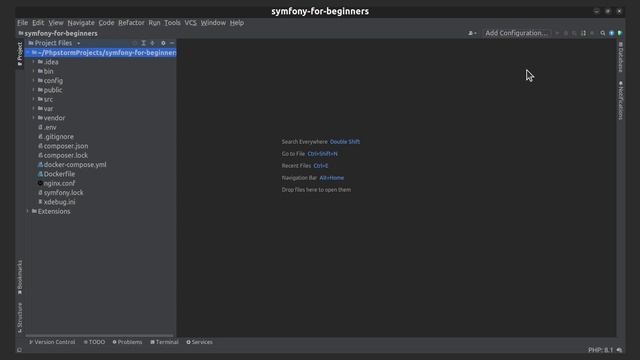Screen dimensions: 640x360
Task: Open the Terminal tool window
Action: (164, 342)
